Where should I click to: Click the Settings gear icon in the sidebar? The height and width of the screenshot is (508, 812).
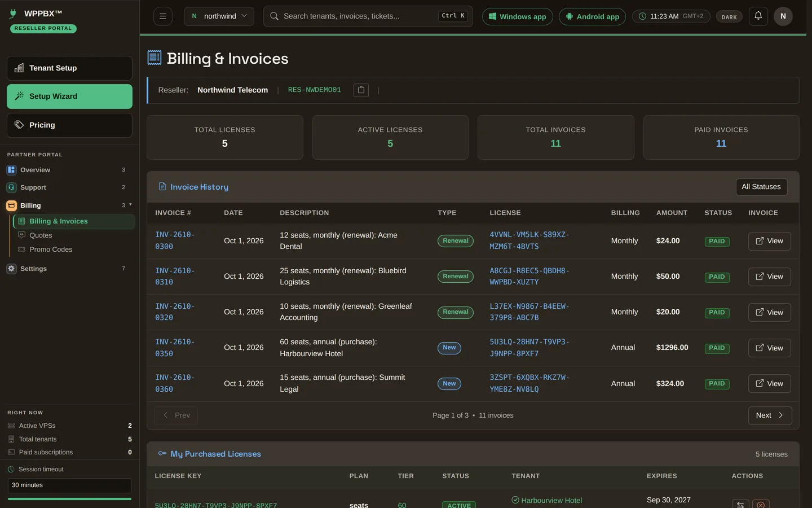coord(11,269)
